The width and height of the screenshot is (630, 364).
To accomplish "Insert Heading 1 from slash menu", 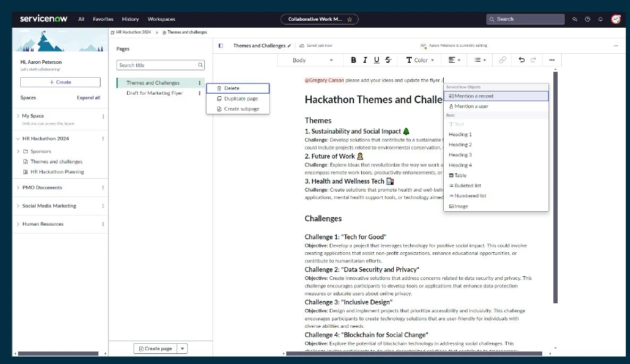I will point(496,135).
